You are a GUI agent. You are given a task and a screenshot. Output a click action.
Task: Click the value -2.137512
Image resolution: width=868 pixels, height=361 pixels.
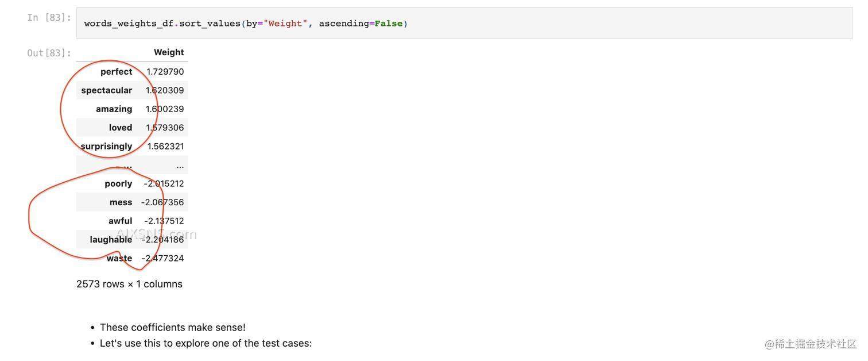(x=164, y=221)
